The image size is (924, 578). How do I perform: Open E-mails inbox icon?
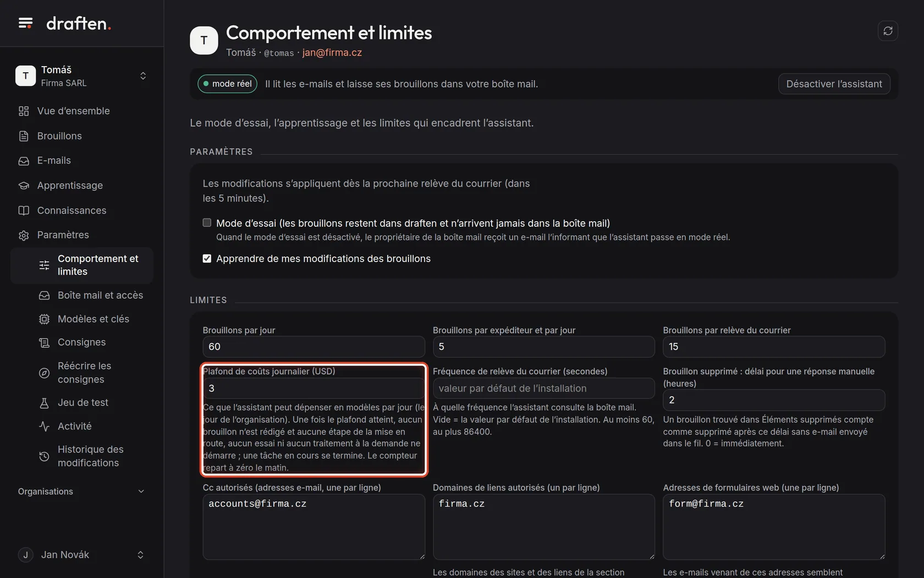[x=24, y=161]
